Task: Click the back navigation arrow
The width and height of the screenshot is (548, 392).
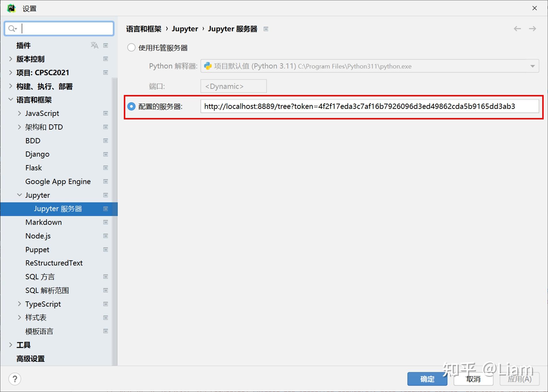Action: (x=517, y=28)
